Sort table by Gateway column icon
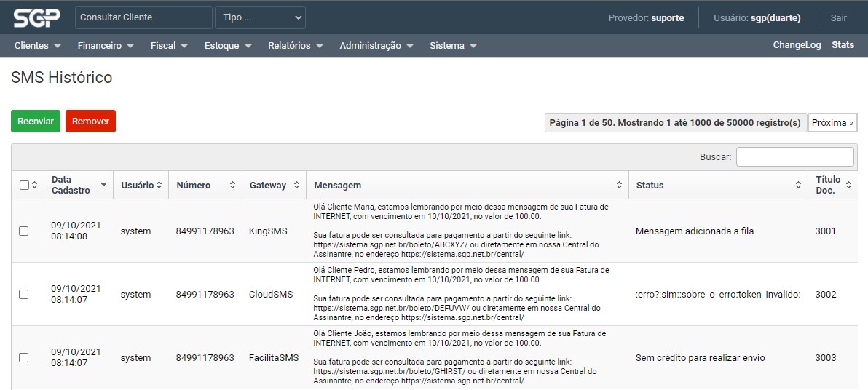Viewport: 868px width, 390px height. 296,186
